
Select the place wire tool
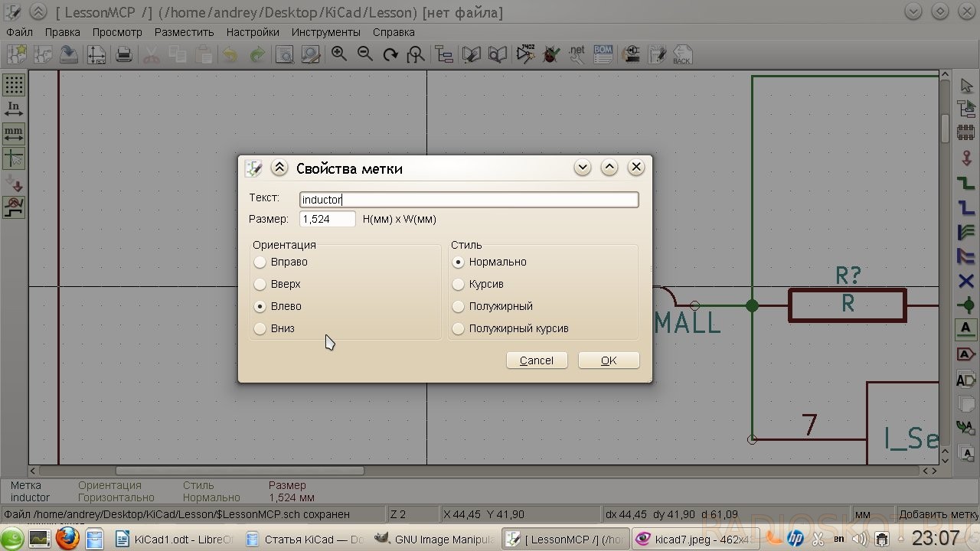[965, 183]
